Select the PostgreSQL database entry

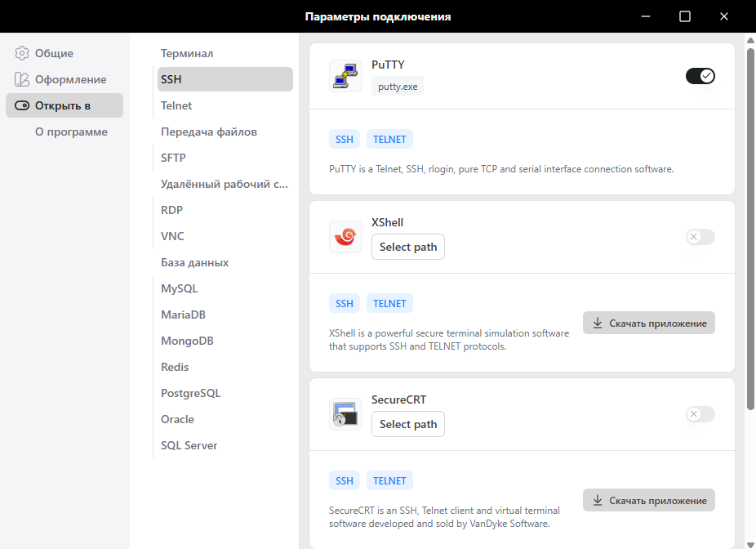pos(225,393)
